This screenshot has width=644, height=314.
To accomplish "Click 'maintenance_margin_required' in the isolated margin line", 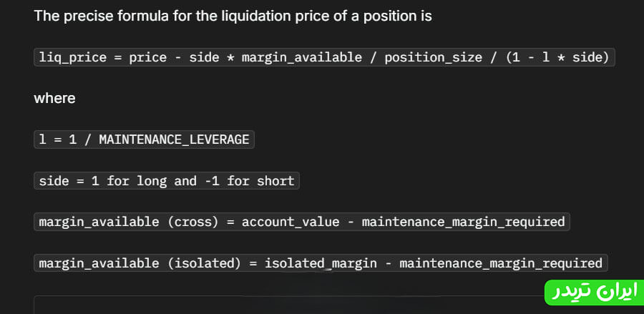I will (x=501, y=263).
